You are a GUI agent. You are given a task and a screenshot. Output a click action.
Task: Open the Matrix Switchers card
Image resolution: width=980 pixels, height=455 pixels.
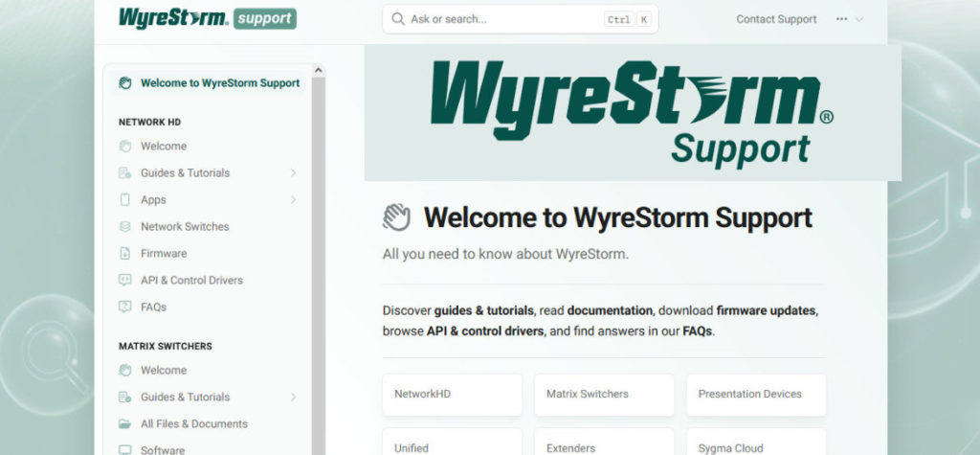(x=604, y=395)
